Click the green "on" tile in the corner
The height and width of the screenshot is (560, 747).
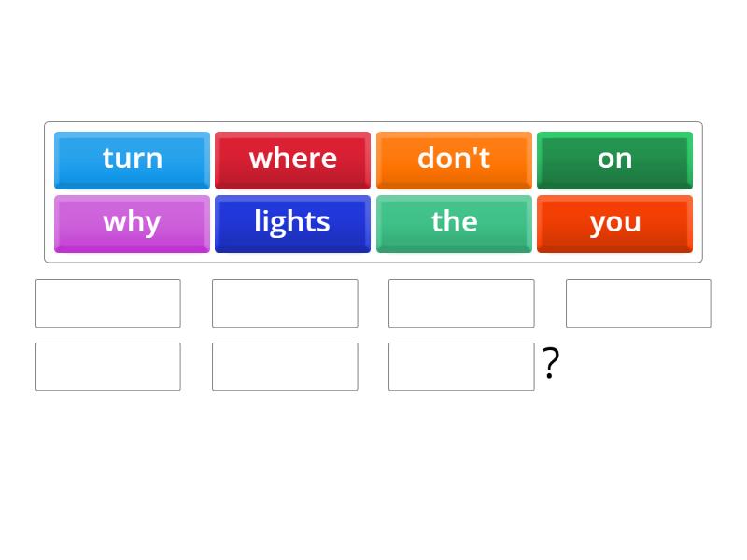coord(614,159)
